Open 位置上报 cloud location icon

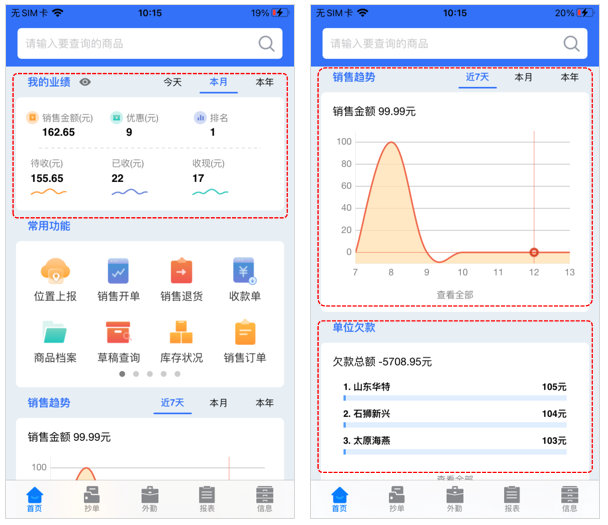[55, 271]
